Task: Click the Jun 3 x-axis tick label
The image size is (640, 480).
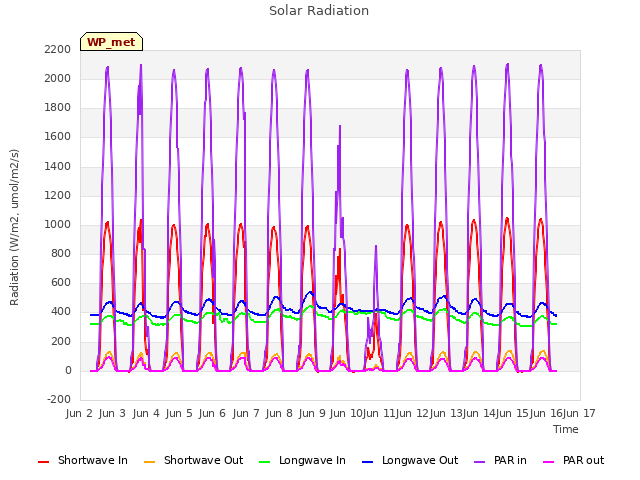Action: coord(112,413)
